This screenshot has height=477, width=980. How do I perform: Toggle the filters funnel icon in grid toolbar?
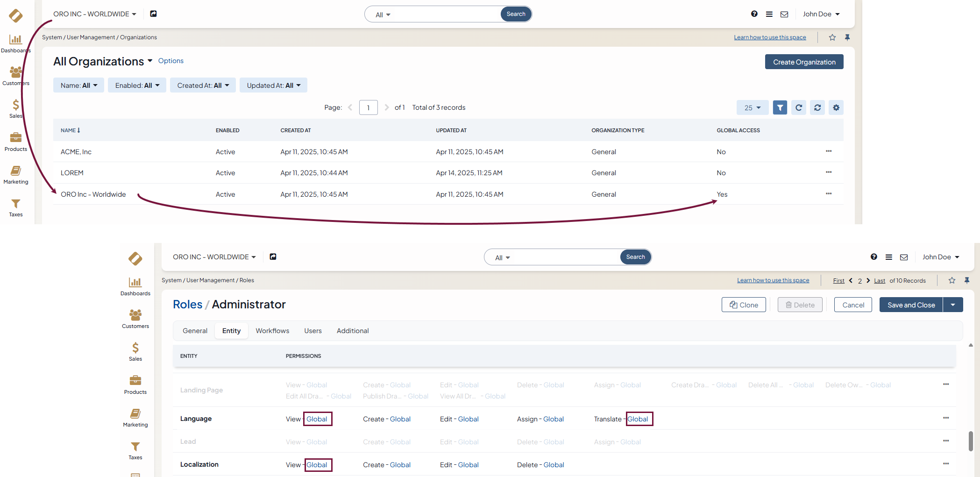pyautogui.click(x=780, y=107)
